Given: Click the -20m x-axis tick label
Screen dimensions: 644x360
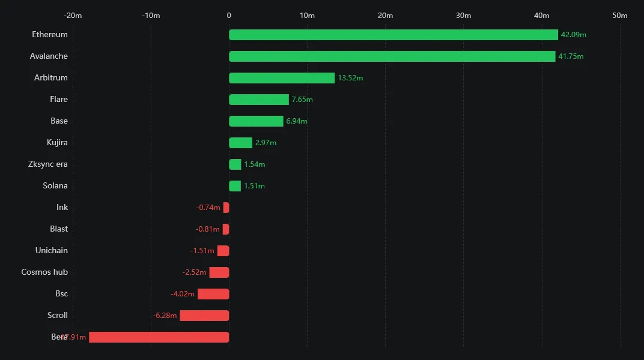Looking at the screenshot, I should (x=73, y=16).
